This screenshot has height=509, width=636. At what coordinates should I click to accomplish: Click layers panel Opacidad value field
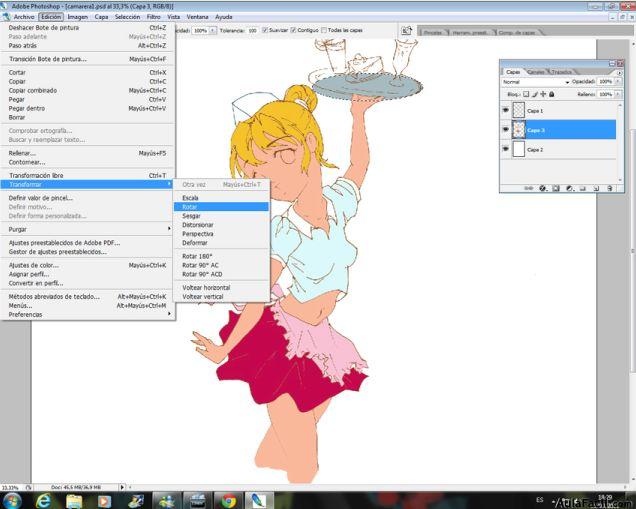[x=606, y=82]
